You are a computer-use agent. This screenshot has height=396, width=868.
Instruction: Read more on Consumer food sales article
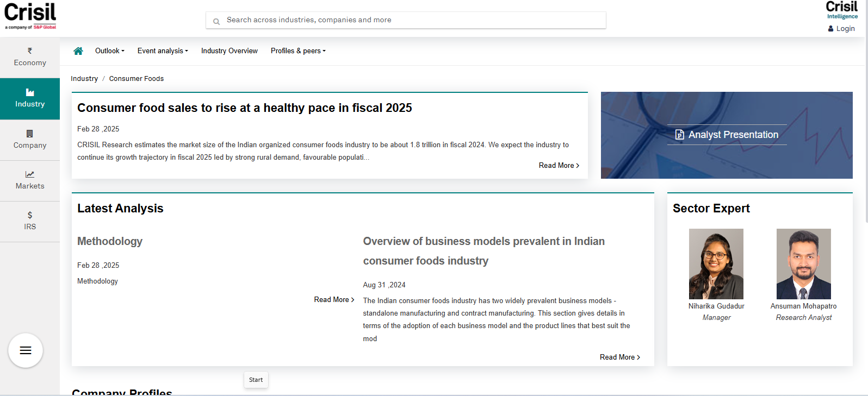click(559, 166)
